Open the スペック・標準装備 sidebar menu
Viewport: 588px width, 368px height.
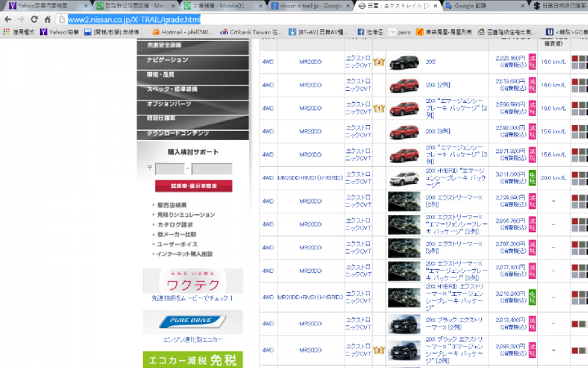tap(193, 91)
